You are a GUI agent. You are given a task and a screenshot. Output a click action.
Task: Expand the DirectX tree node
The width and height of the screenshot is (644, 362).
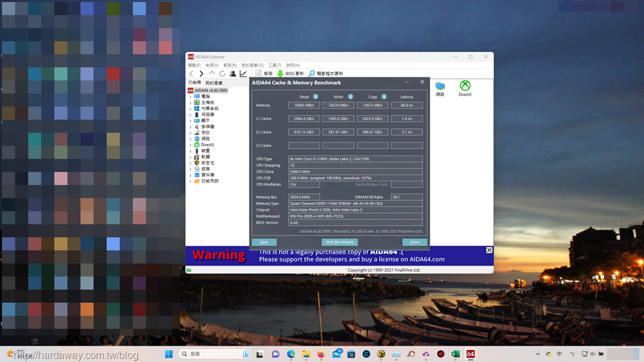[191, 145]
